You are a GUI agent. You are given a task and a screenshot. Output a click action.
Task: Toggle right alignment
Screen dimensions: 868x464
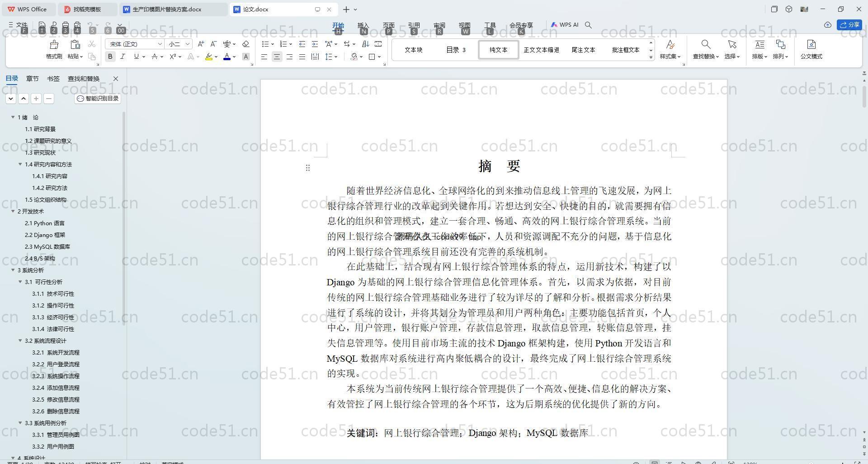click(x=289, y=57)
